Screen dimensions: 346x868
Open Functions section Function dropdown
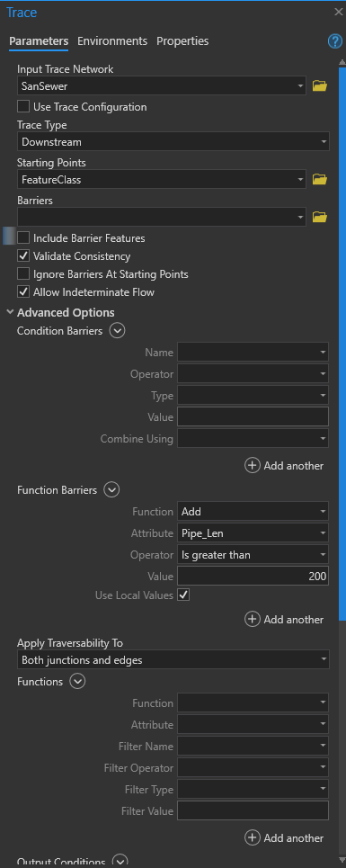pos(253,703)
